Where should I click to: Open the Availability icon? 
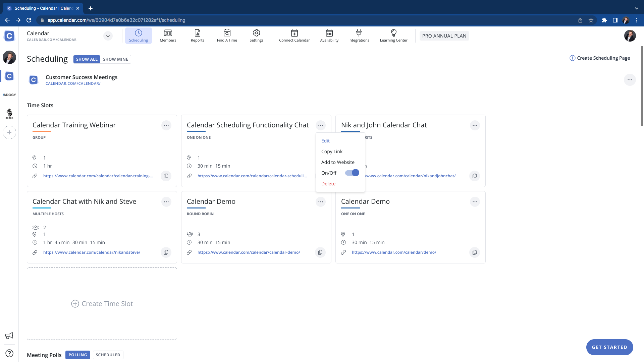point(329,36)
